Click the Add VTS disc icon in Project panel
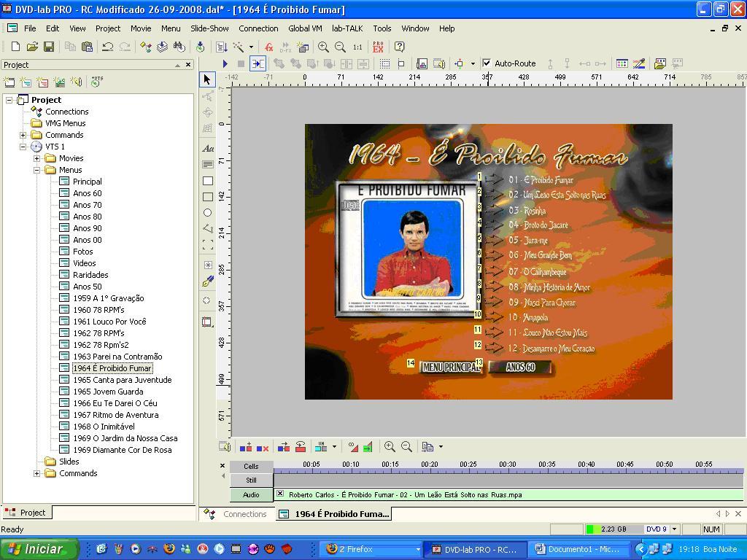 [x=96, y=82]
